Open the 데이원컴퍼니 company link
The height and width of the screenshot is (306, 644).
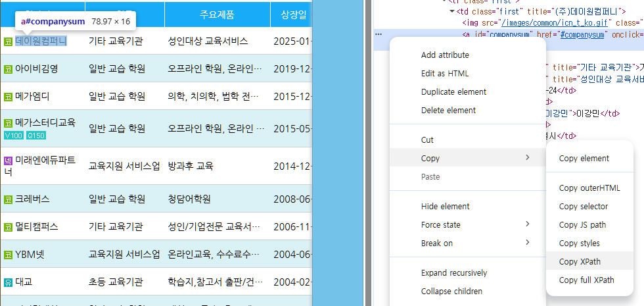point(41,41)
